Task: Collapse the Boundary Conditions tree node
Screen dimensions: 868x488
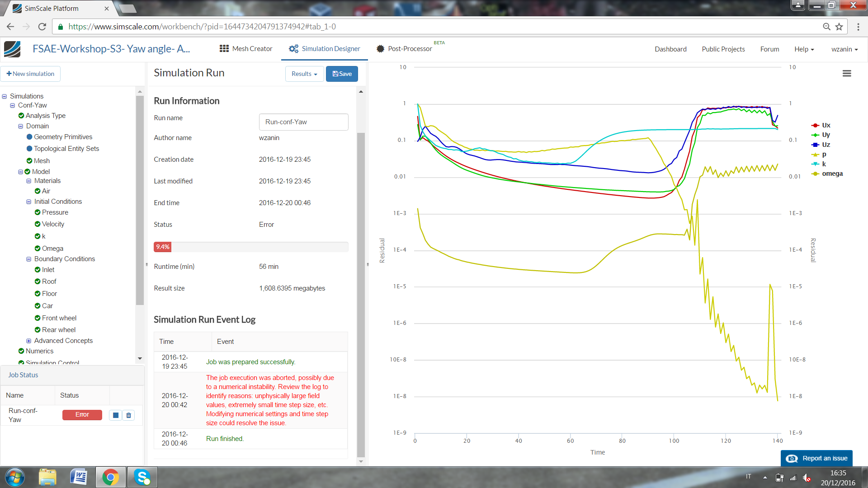Action: 29,259
